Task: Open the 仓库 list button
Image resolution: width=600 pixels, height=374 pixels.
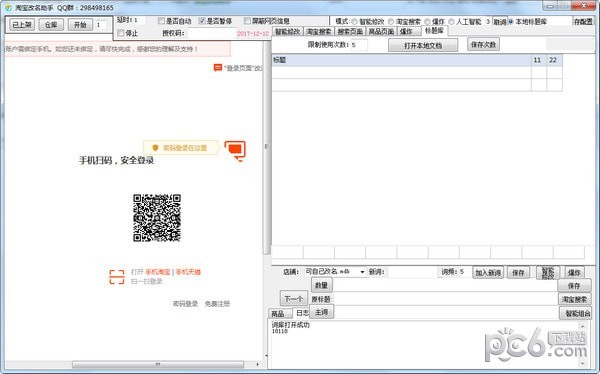Action: point(51,25)
